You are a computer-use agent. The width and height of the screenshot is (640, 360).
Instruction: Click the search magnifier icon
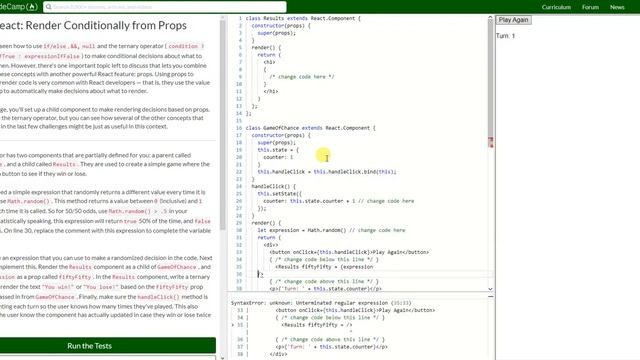pos(48,7)
